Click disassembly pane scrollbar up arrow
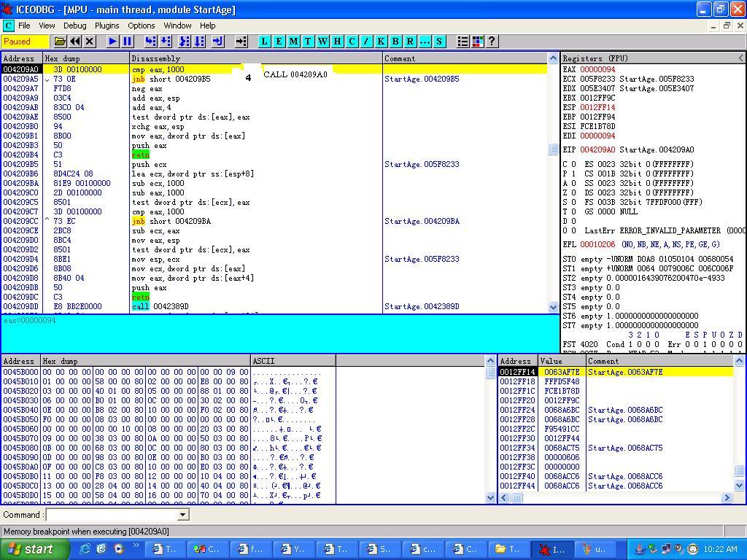This screenshot has height=560, width=747. pyautogui.click(x=553, y=58)
